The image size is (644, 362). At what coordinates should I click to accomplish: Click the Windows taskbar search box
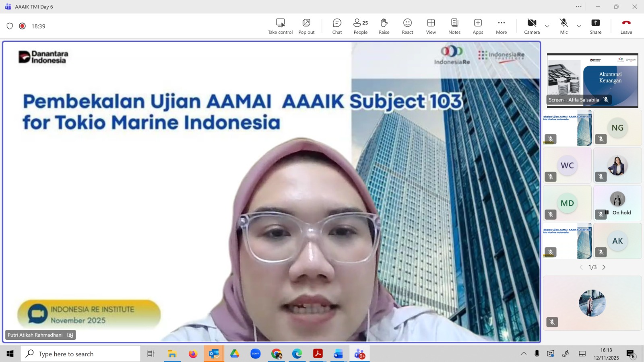[x=80, y=354]
